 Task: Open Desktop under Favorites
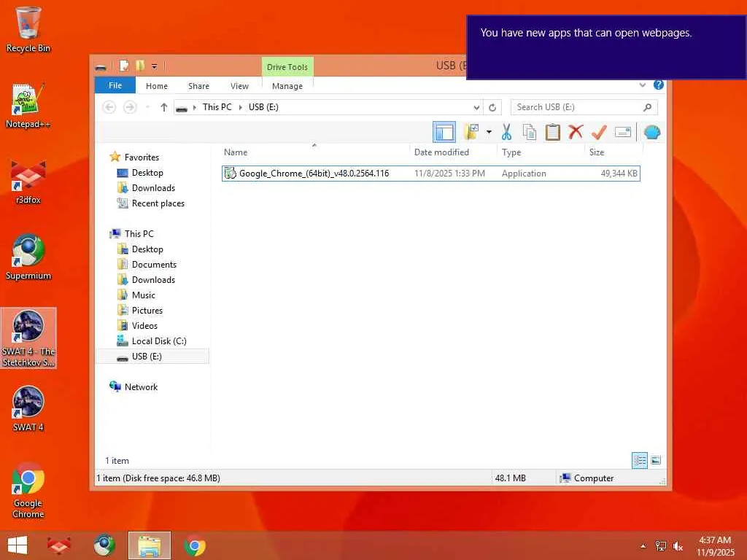pyautogui.click(x=147, y=172)
